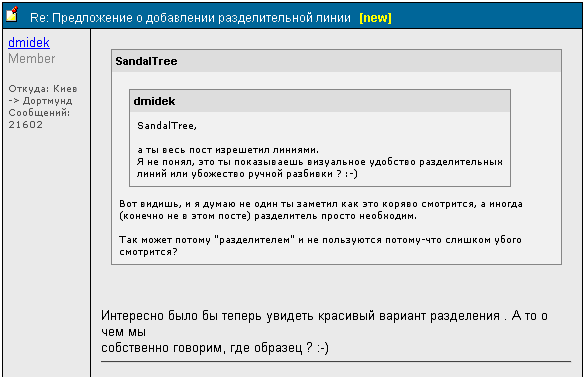
Task: Click 'SandalTree,' greeting in inner quote
Action: (x=167, y=126)
